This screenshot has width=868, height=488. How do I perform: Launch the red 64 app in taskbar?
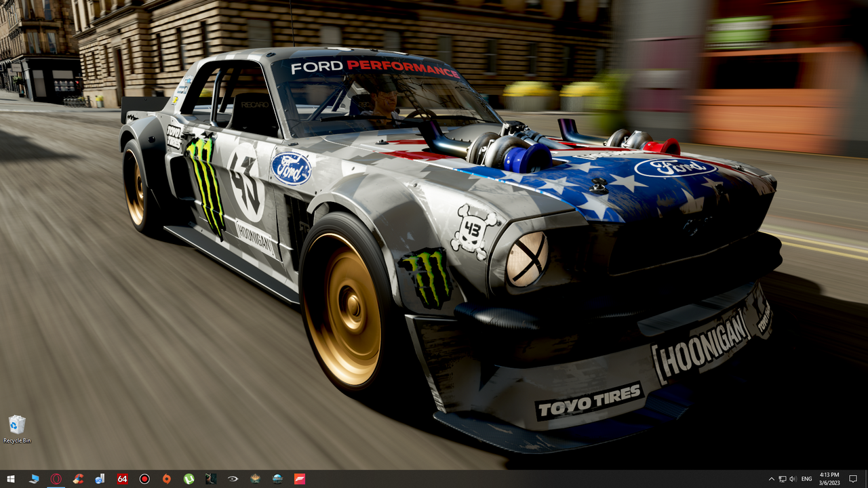(122, 479)
